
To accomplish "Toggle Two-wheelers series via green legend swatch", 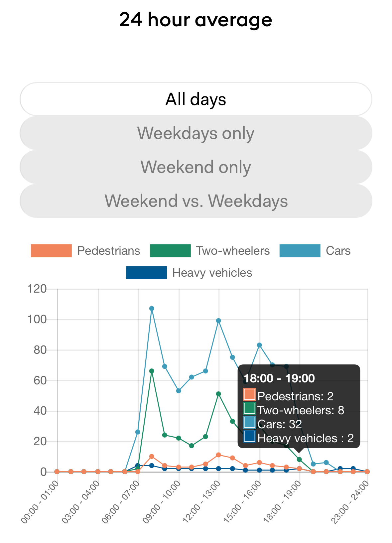I will pos(170,251).
